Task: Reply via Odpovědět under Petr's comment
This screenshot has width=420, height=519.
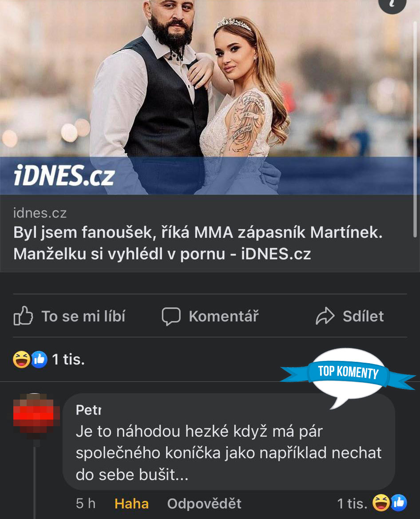Action: pos(204,503)
